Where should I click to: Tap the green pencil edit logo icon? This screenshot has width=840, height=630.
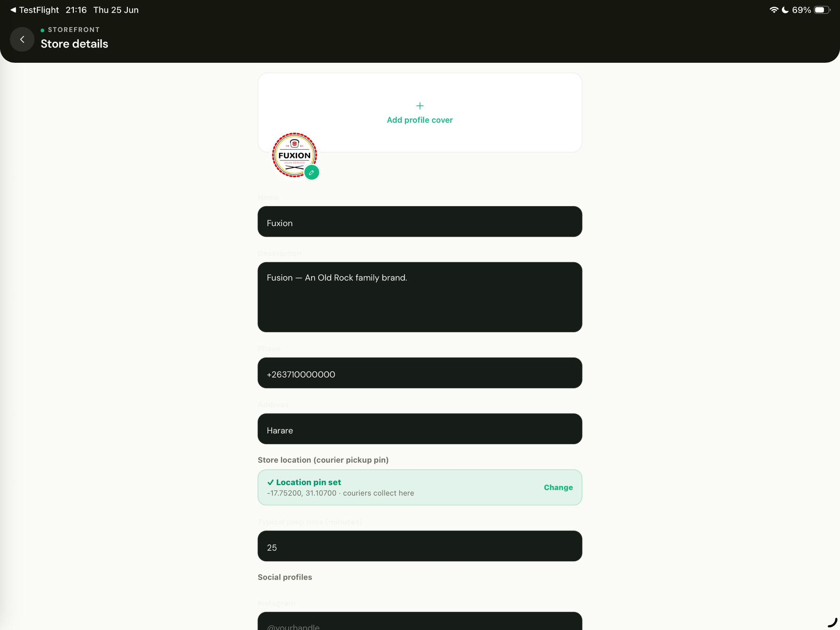(311, 173)
